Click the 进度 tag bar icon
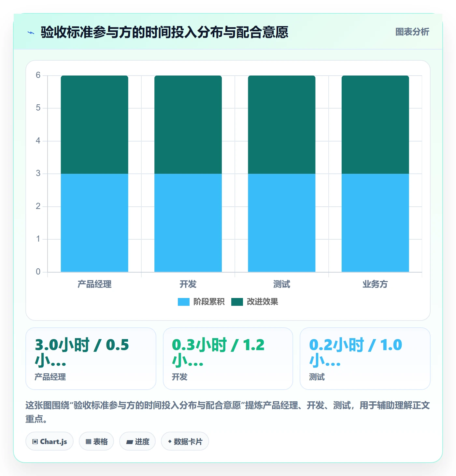 pos(129,442)
